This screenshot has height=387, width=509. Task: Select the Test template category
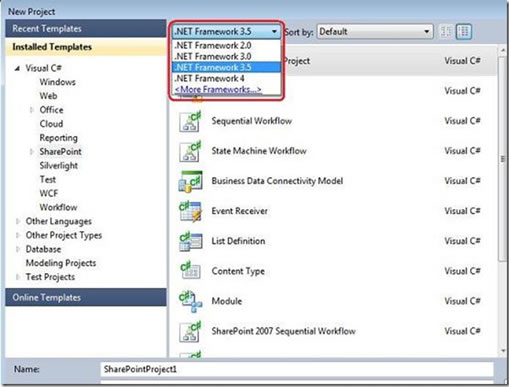click(x=48, y=180)
